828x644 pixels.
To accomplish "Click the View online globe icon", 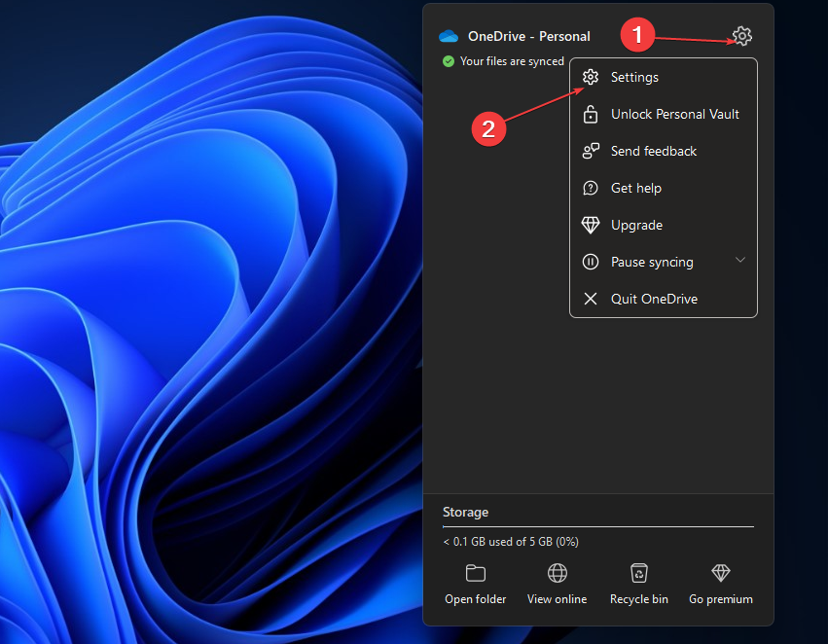I will pyautogui.click(x=558, y=573).
